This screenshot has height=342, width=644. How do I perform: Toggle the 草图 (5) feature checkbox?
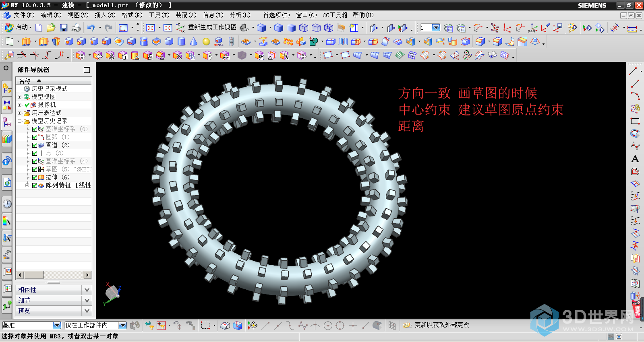(35, 169)
